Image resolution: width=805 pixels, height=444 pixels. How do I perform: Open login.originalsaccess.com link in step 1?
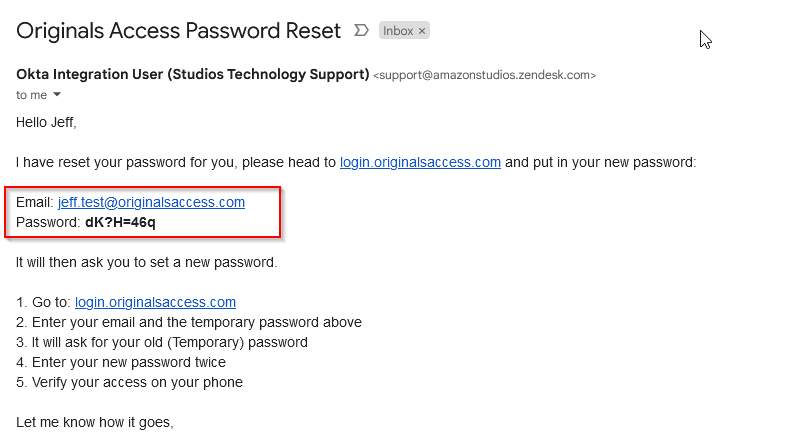156,302
